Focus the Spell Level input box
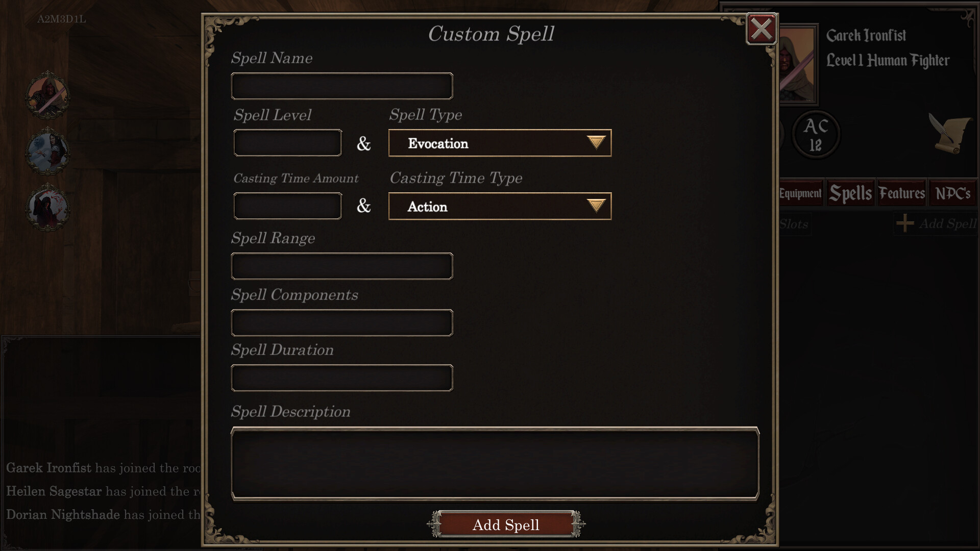 tap(288, 143)
